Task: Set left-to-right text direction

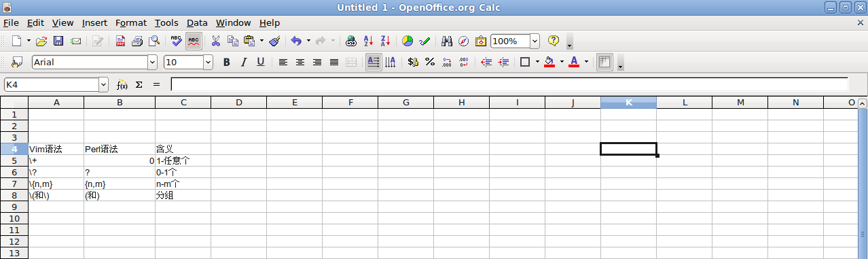Action: (x=374, y=63)
